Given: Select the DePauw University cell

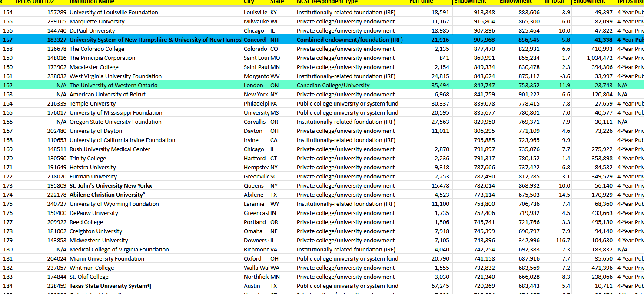Looking at the screenshot, I should [x=155, y=213].
